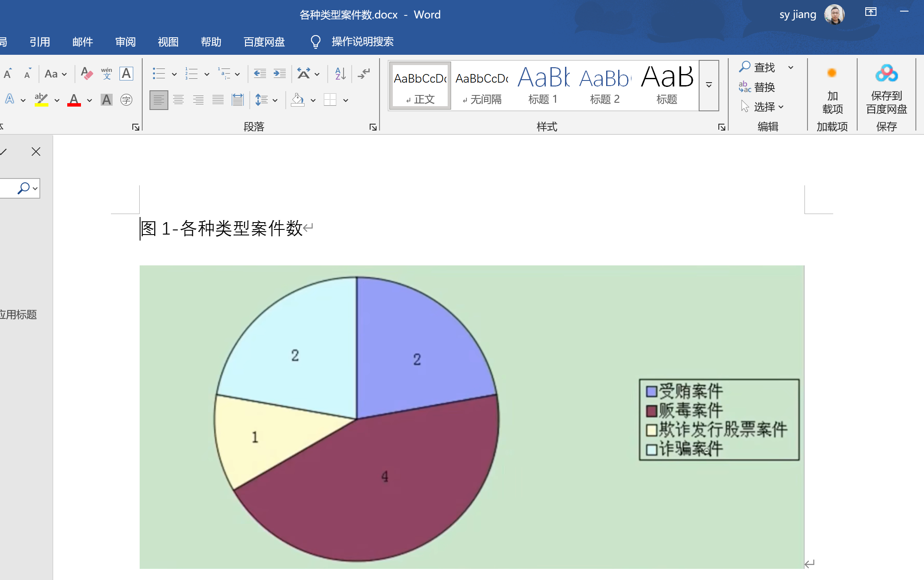Click the character border A icon
The width and height of the screenshot is (924, 580).
tap(126, 74)
